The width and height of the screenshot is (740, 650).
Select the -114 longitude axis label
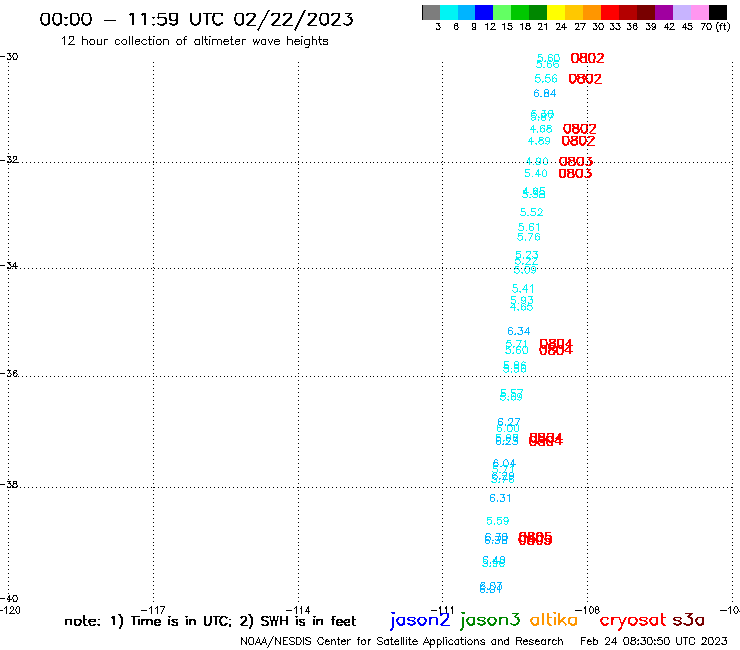tap(298, 610)
